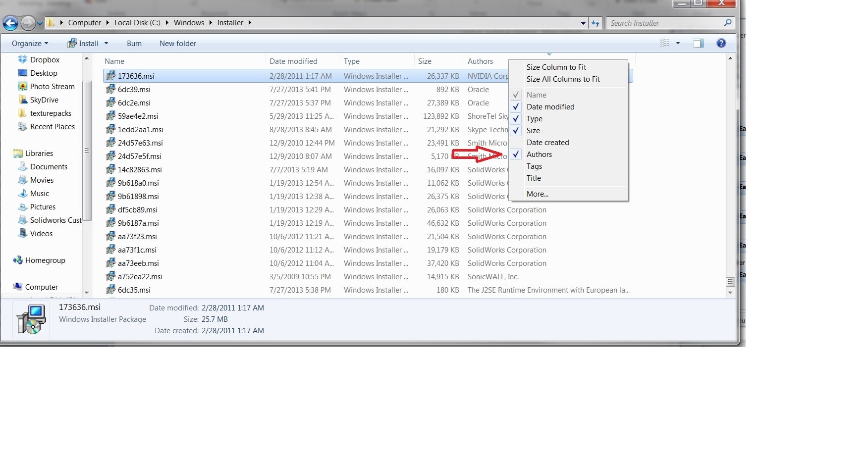The height and width of the screenshot is (459, 868).
Task: Open the view options dropdown arrow
Action: coord(678,43)
